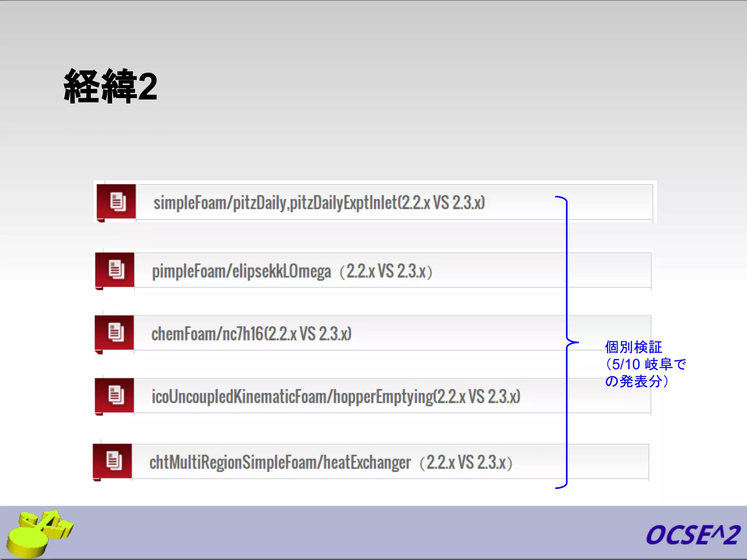The width and height of the screenshot is (747, 560).
Task: Click the blue 個別検証 annotation text
Action: 633,347
